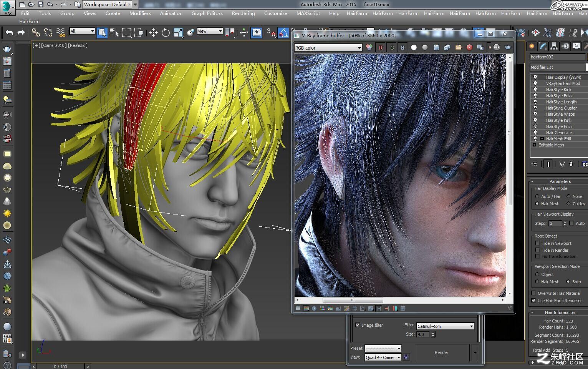588x369 pixels.
Task: Save image from V-Ray frame buffer
Action: click(436, 47)
